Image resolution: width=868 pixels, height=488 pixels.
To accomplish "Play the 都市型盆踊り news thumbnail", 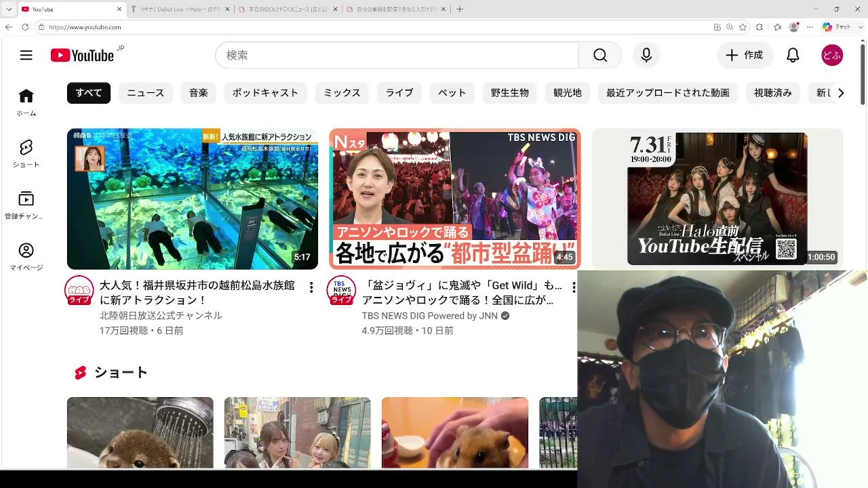I will pos(455,199).
